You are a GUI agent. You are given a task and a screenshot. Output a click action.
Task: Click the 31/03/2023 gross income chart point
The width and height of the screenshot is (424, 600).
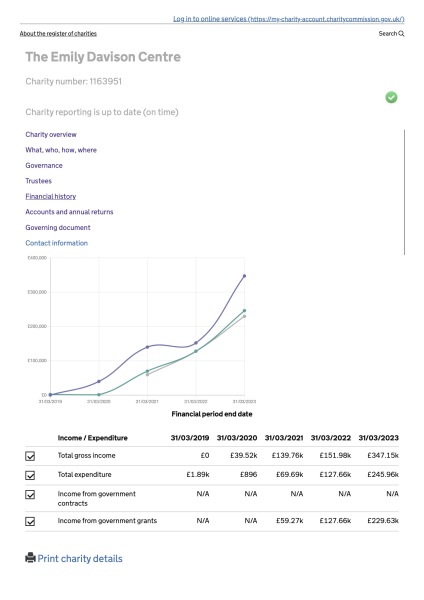click(245, 276)
